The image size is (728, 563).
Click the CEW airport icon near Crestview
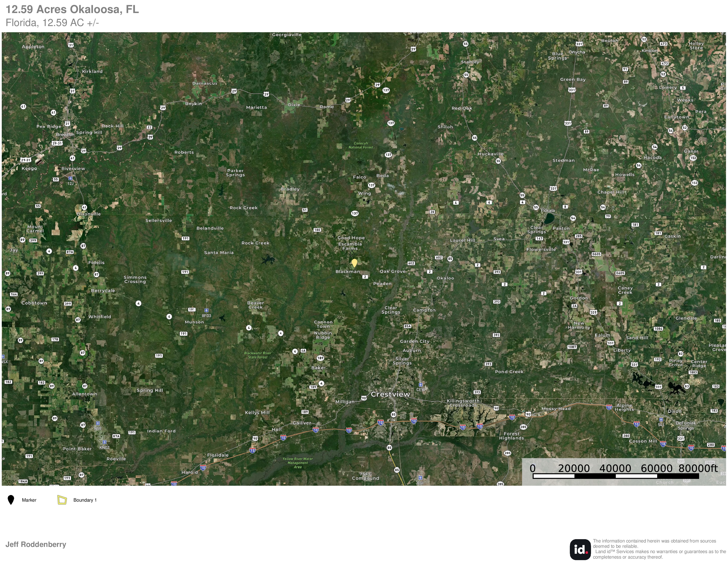(420, 385)
